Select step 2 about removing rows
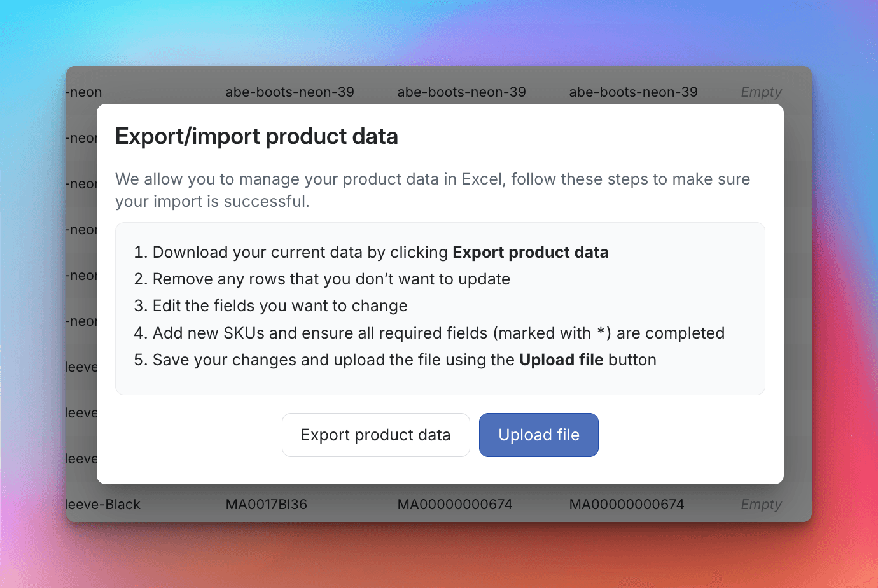This screenshot has height=588, width=878. tap(331, 279)
